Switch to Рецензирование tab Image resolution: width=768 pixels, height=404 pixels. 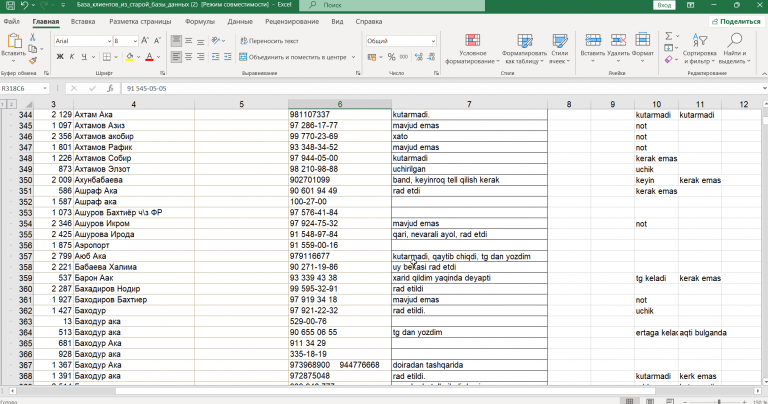(292, 22)
